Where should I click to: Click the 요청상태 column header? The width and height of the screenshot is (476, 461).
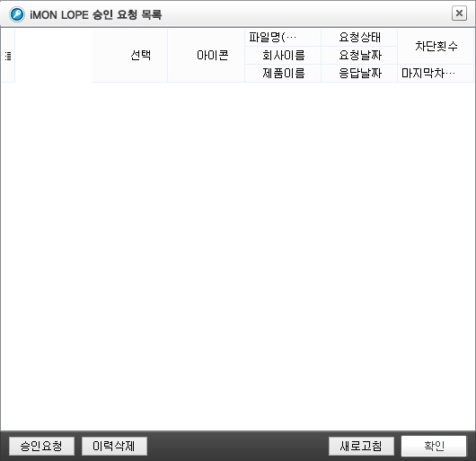pos(359,38)
